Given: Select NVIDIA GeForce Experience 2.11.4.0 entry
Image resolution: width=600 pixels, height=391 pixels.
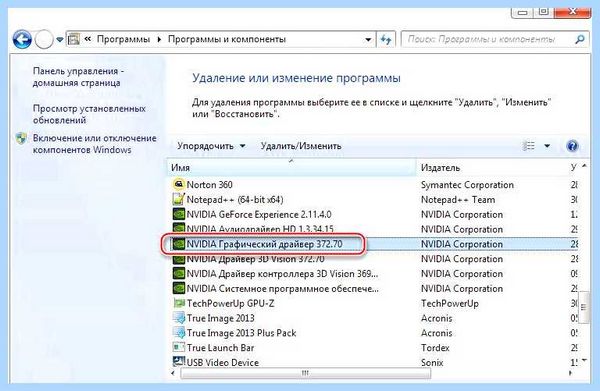Looking at the screenshot, I should coord(259,214).
